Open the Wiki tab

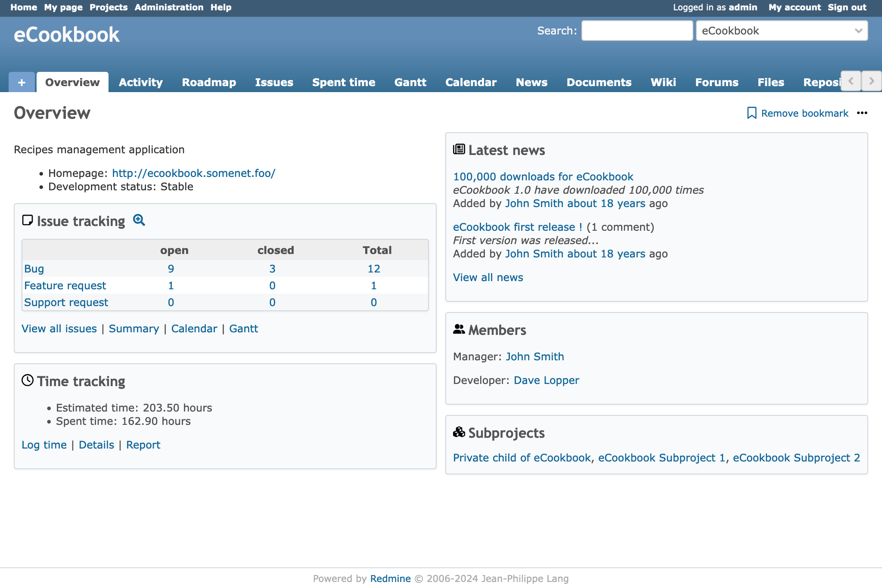[663, 82]
